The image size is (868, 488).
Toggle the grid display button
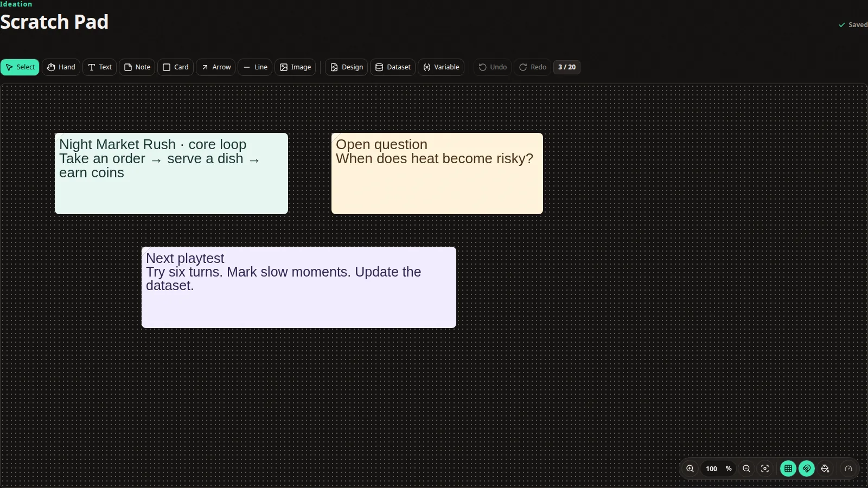pos(788,468)
